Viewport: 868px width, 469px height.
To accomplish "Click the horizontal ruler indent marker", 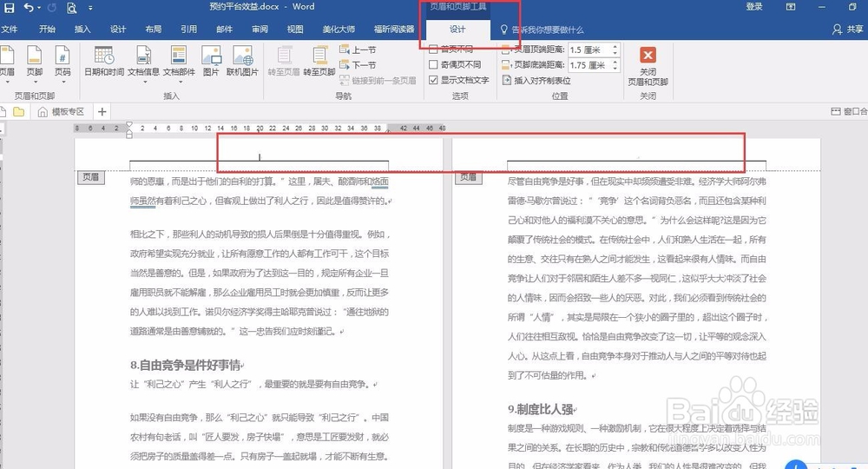I will (129, 129).
